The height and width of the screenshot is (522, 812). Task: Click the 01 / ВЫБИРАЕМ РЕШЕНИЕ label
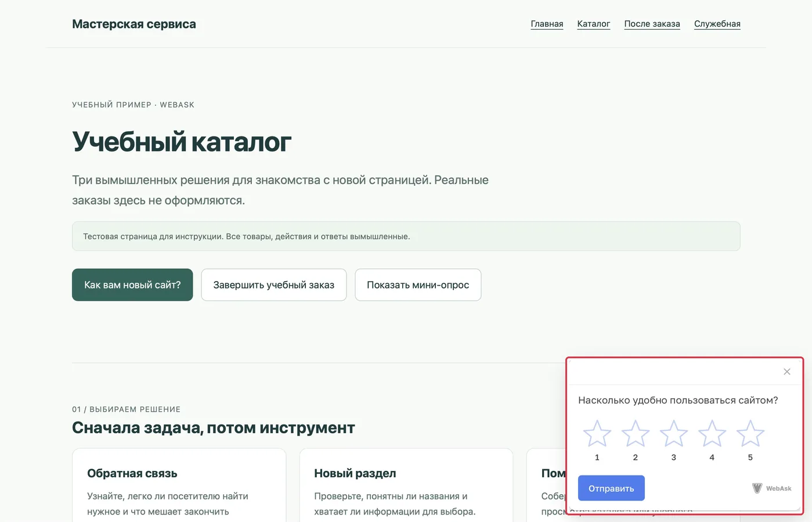(126, 409)
